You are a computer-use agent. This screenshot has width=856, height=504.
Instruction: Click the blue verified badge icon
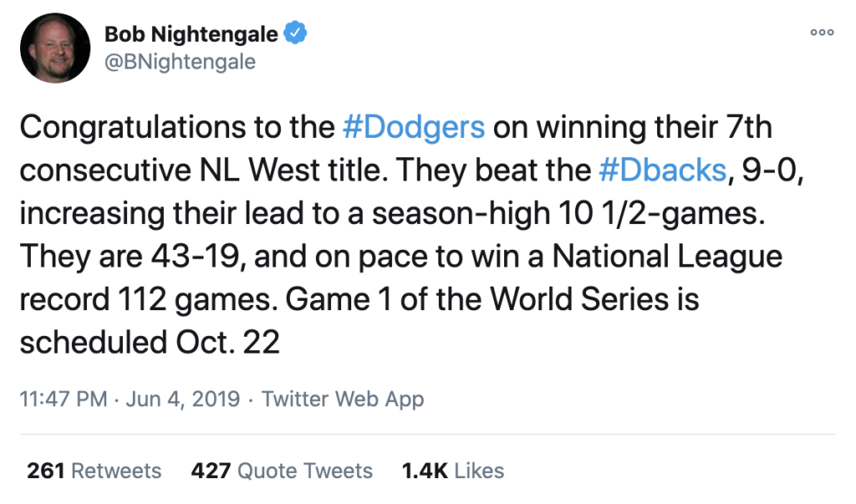tap(295, 33)
